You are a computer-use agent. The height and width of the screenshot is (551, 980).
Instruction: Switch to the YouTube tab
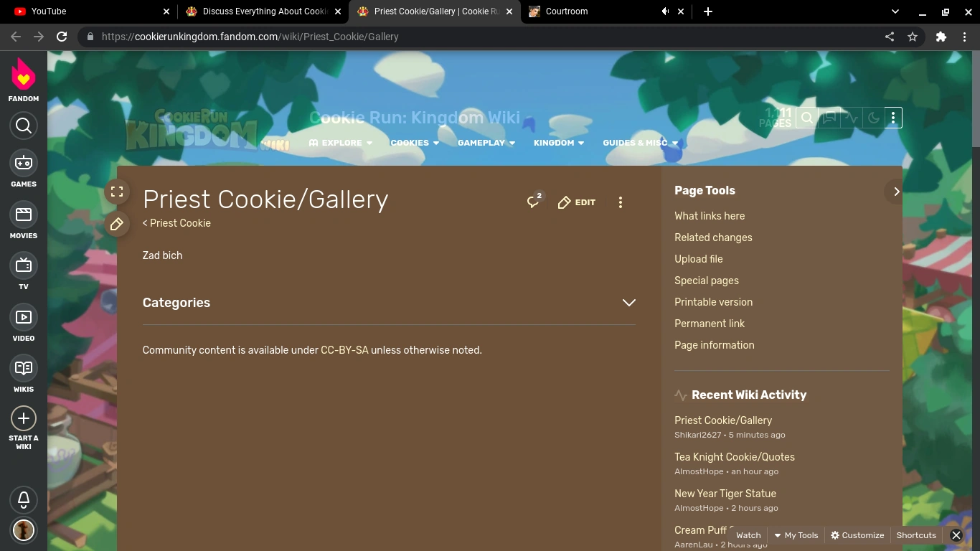pyautogui.click(x=88, y=11)
